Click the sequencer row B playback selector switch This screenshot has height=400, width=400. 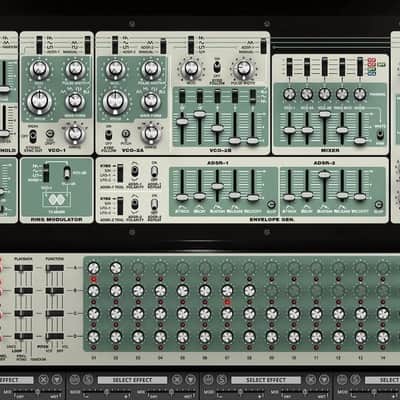click(x=24, y=291)
